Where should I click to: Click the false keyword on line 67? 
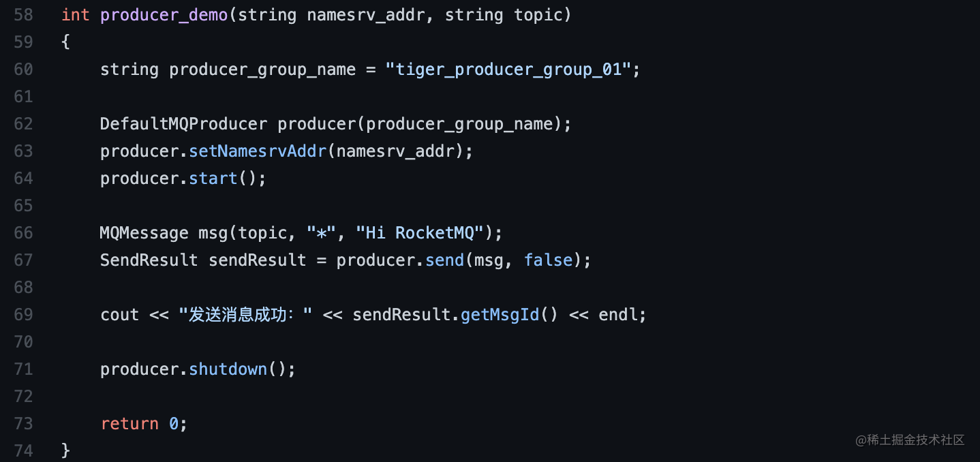pyautogui.click(x=549, y=260)
